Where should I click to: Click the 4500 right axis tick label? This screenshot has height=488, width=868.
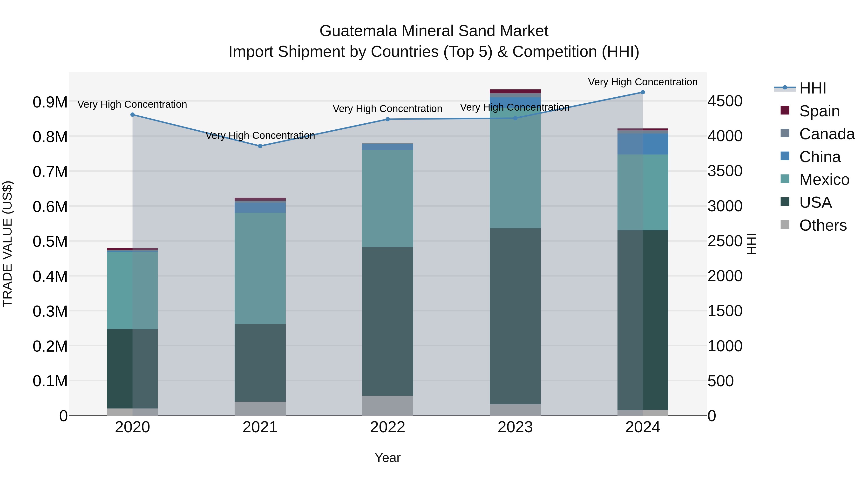pyautogui.click(x=725, y=101)
